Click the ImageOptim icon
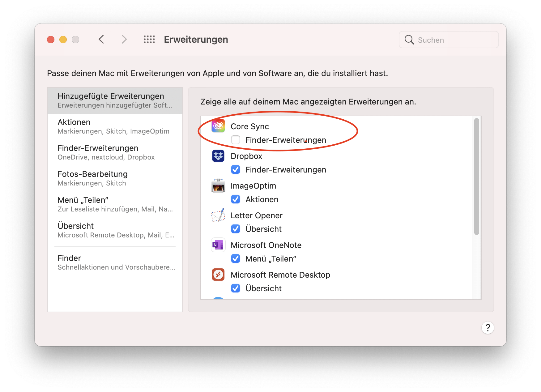This screenshot has width=541, height=392. tap(218, 185)
